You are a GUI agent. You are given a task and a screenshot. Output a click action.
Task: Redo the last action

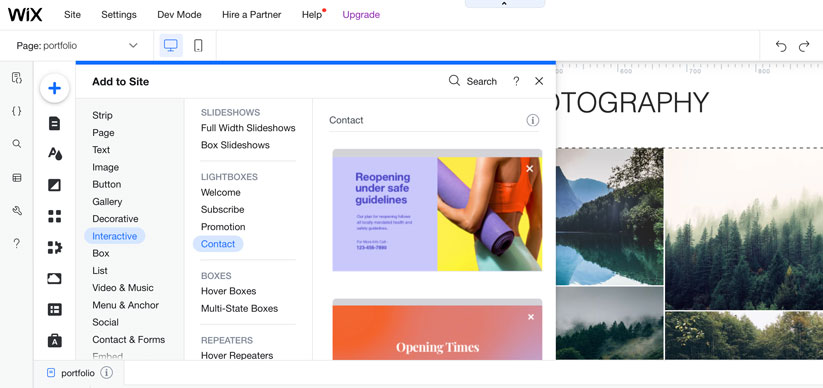pyautogui.click(x=804, y=46)
